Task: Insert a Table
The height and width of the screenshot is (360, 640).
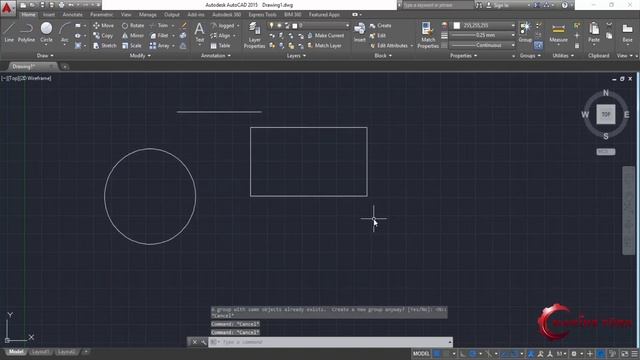Action: (220, 46)
